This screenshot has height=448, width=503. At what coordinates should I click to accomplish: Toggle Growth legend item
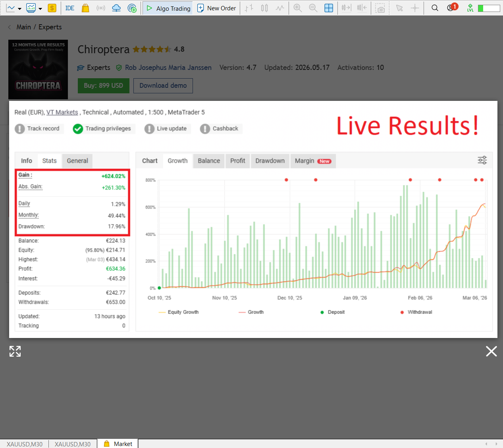pos(251,312)
